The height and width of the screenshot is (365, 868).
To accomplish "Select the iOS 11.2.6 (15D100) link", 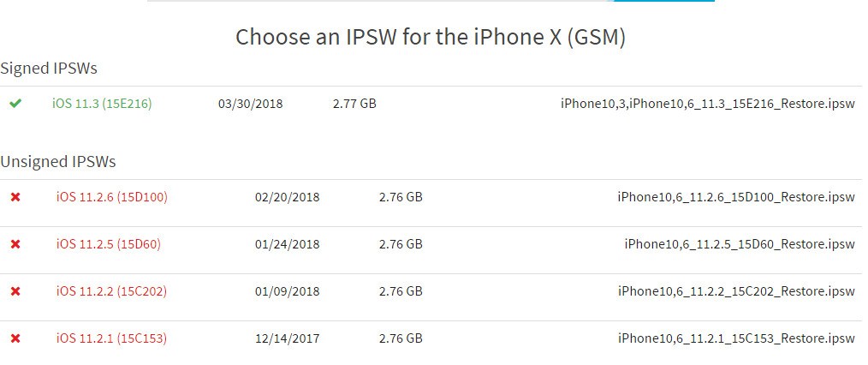I will (x=111, y=197).
